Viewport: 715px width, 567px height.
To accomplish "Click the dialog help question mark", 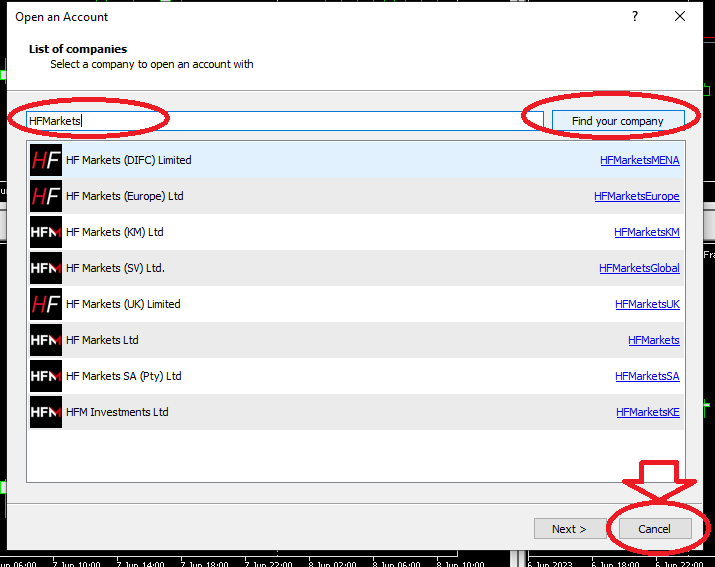I will tap(635, 16).
